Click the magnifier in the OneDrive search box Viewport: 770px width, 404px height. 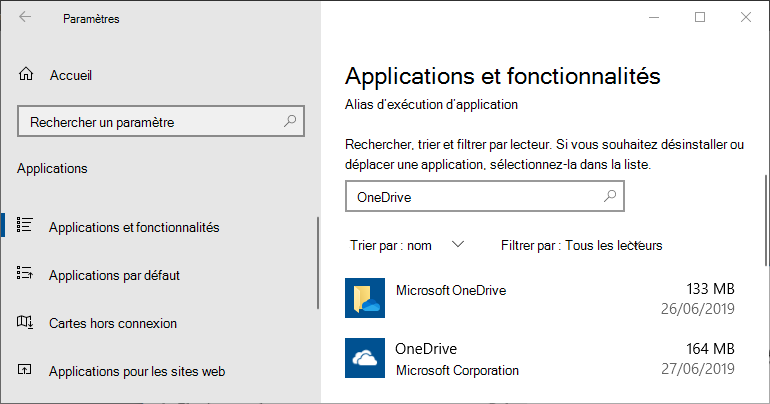610,196
